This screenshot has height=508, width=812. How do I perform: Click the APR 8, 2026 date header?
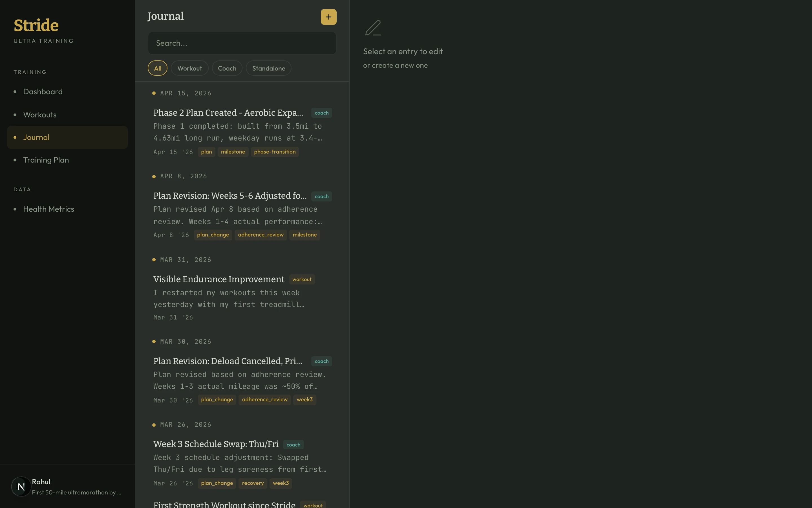(x=184, y=176)
